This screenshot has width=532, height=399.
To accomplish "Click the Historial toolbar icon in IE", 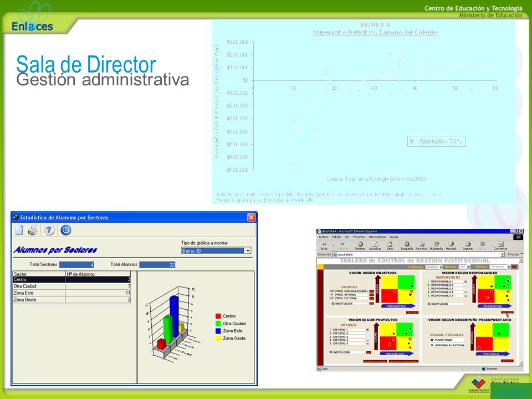I will tap(451, 245).
